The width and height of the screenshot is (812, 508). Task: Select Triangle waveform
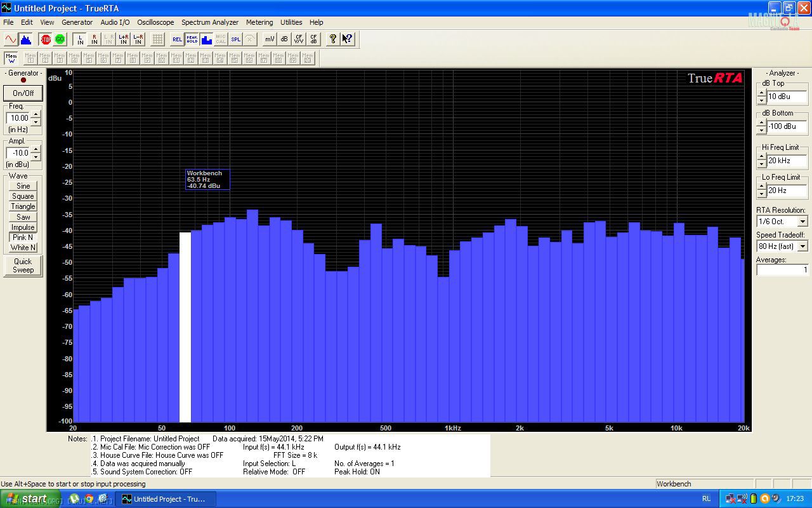(23, 206)
